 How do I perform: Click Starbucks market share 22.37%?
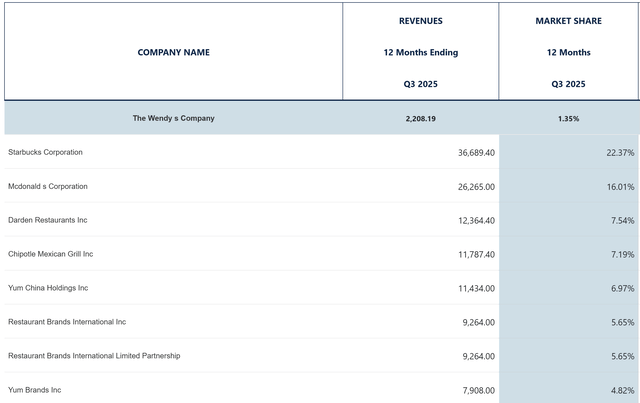620,153
